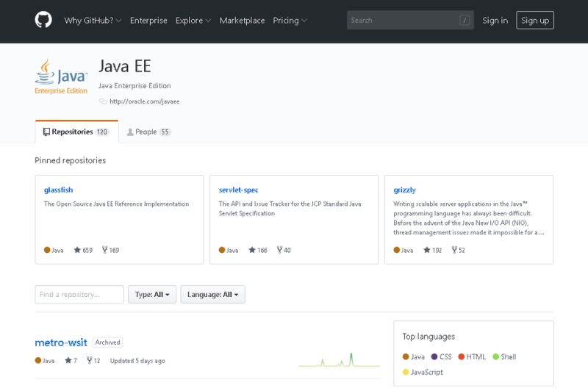
Task: Click the Java Enterprise Edition subtitle
Action: (135, 85)
